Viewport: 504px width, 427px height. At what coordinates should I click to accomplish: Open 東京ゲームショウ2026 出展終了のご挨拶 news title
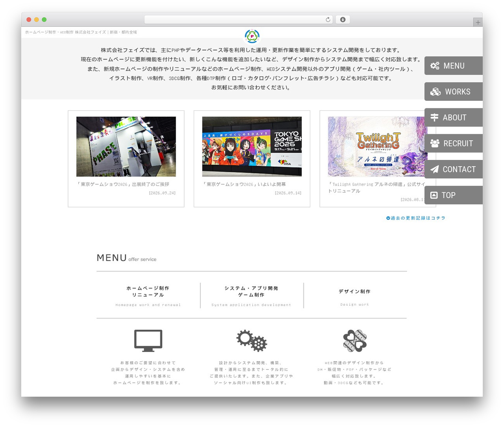click(x=123, y=184)
